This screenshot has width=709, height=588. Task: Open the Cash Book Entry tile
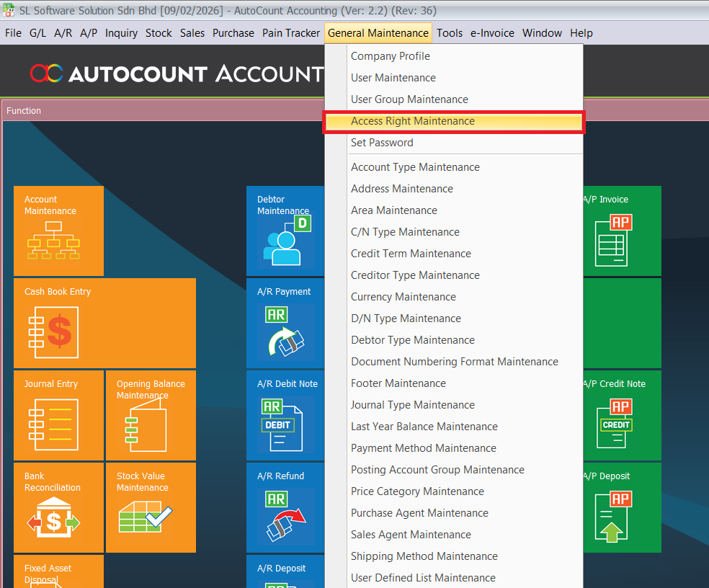104,323
